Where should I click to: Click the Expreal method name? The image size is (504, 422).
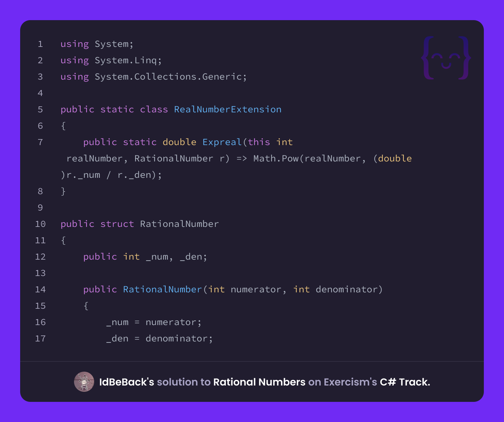(222, 142)
